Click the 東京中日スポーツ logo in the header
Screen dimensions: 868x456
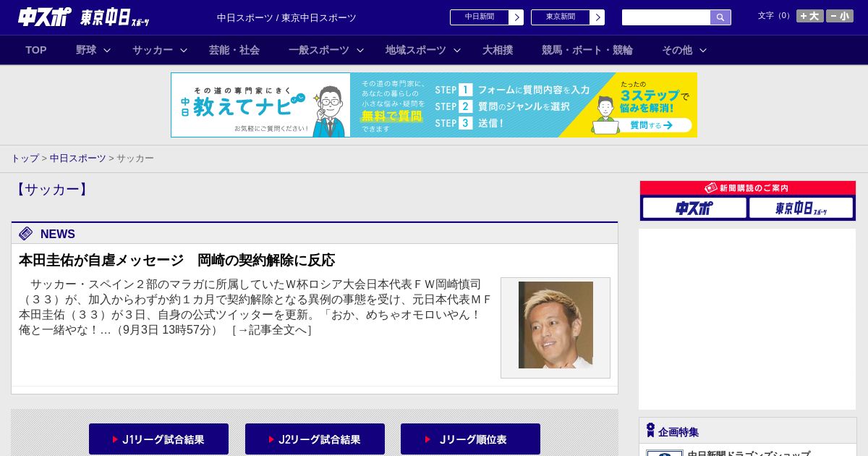[x=114, y=17]
